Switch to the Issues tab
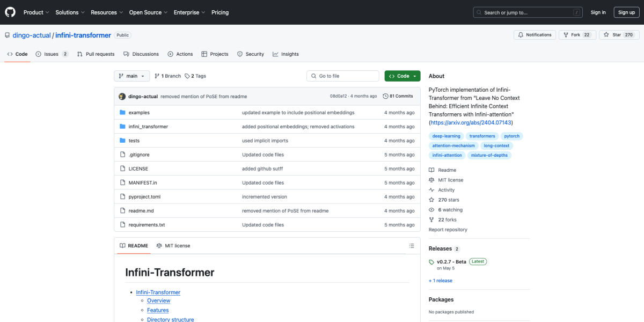The height and width of the screenshot is (322, 644). pyautogui.click(x=52, y=54)
